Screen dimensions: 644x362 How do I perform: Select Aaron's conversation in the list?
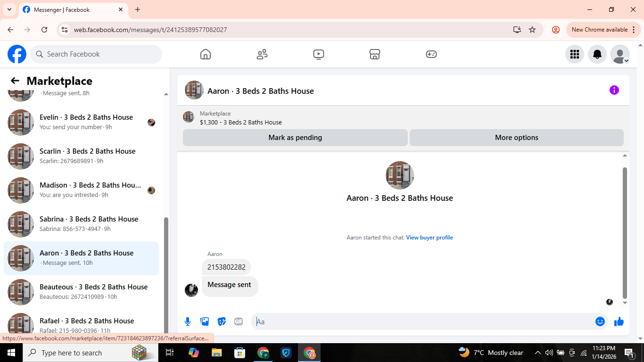(x=81, y=258)
